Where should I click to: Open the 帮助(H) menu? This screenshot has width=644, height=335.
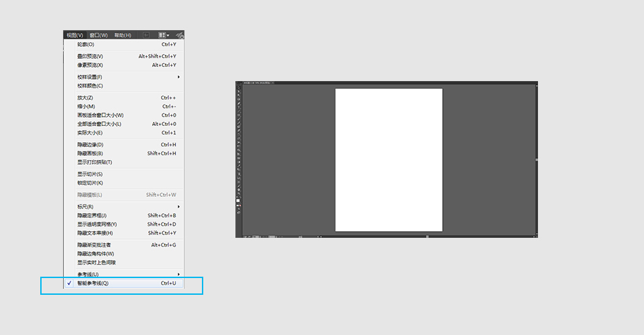tap(123, 35)
